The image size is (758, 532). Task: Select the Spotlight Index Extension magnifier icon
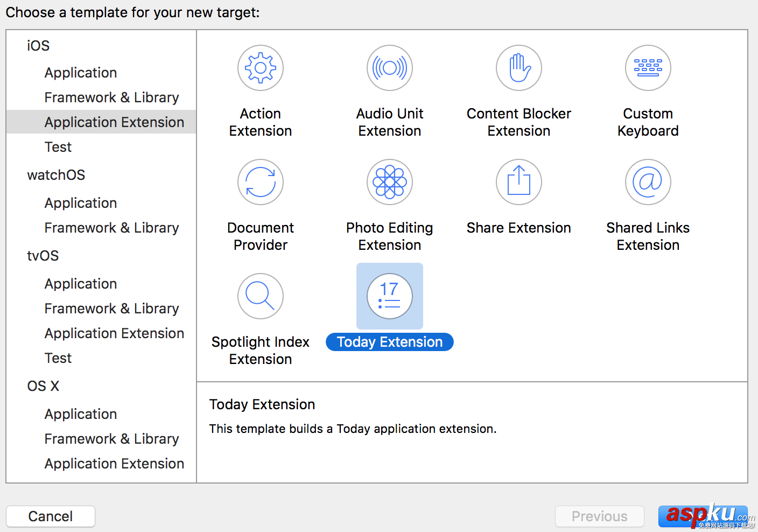261,296
